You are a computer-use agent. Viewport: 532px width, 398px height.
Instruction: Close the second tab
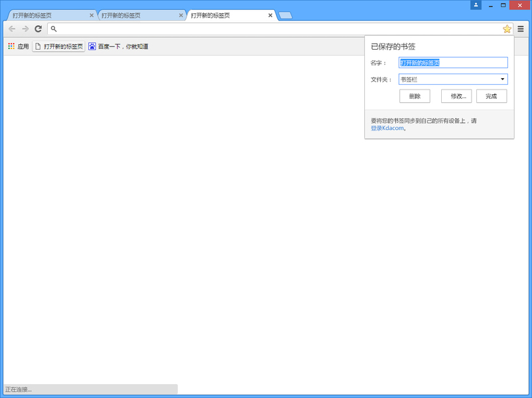click(181, 15)
